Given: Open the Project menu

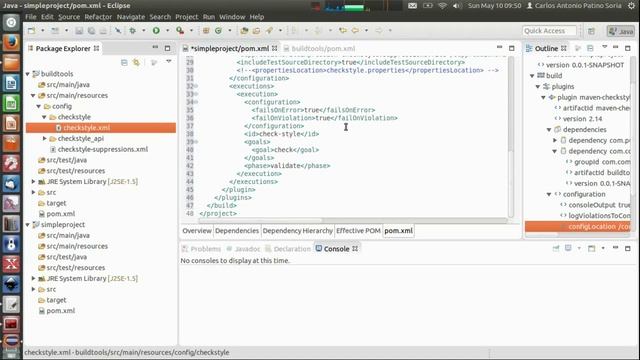Looking at the screenshot, I should coord(187,17).
